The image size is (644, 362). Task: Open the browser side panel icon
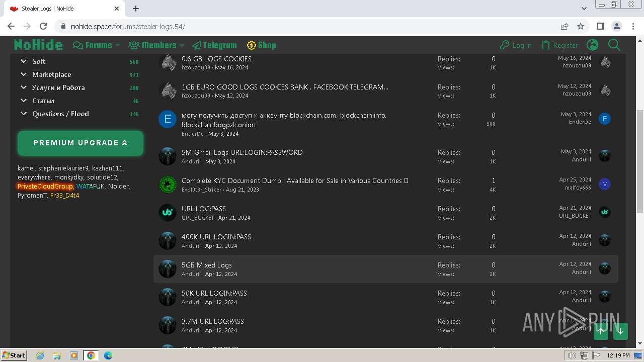601,26
